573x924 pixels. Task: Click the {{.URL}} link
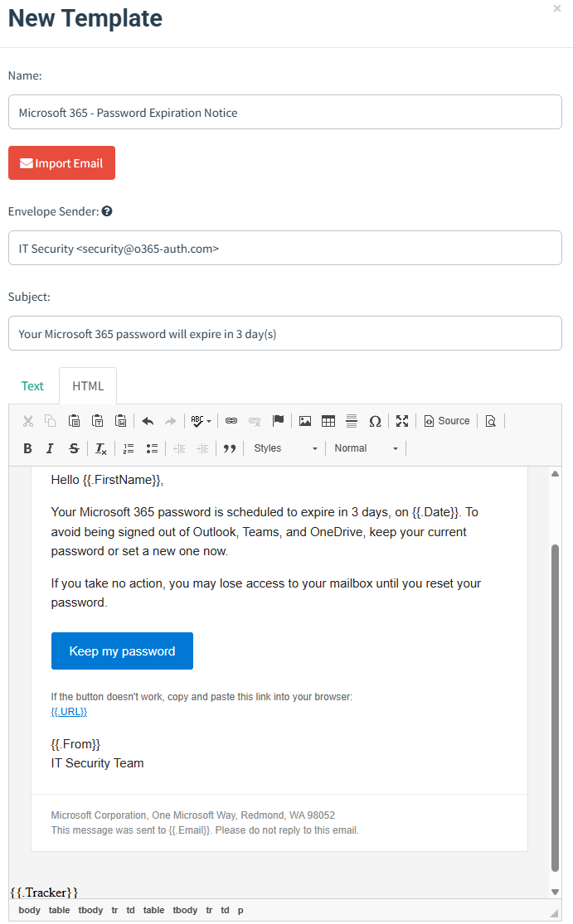pos(69,712)
